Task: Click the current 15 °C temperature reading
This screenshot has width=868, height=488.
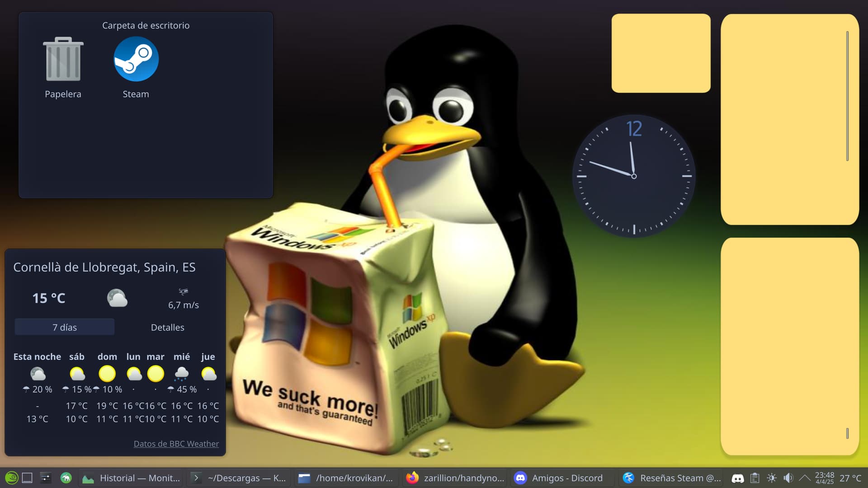Action: click(x=49, y=298)
